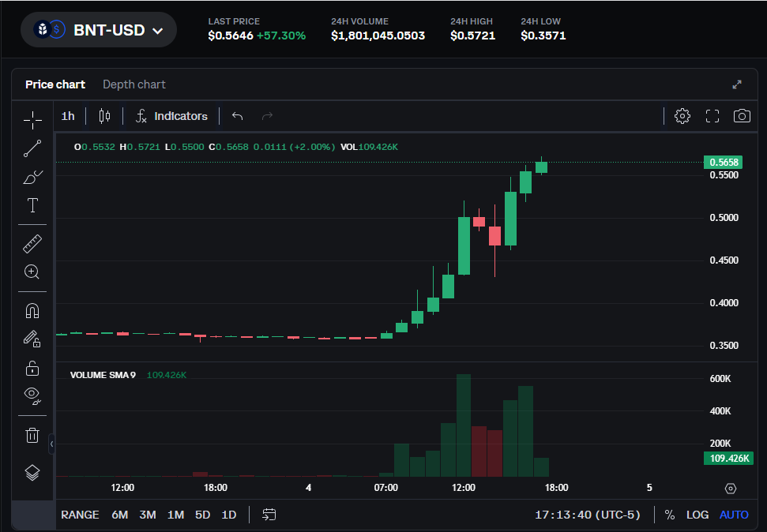
Task: Set range to 1M
Action: point(175,515)
